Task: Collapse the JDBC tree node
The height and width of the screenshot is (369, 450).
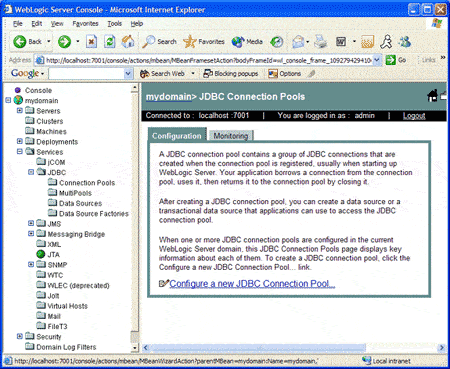Action: coord(31,172)
